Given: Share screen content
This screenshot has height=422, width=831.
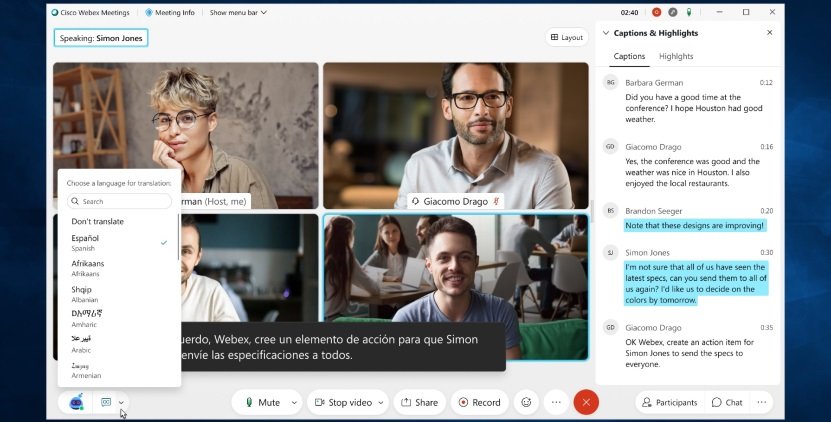Looking at the screenshot, I should (419, 402).
